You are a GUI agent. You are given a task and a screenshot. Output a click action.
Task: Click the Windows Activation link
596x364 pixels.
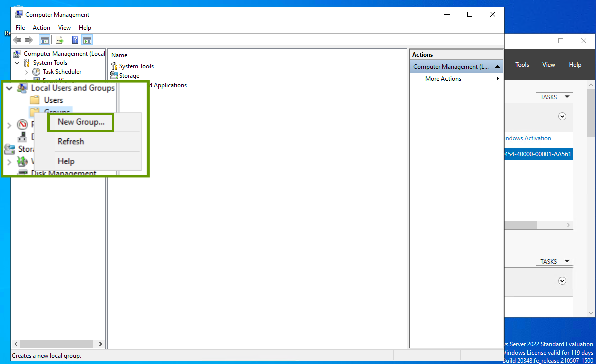pyautogui.click(x=527, y=138)
